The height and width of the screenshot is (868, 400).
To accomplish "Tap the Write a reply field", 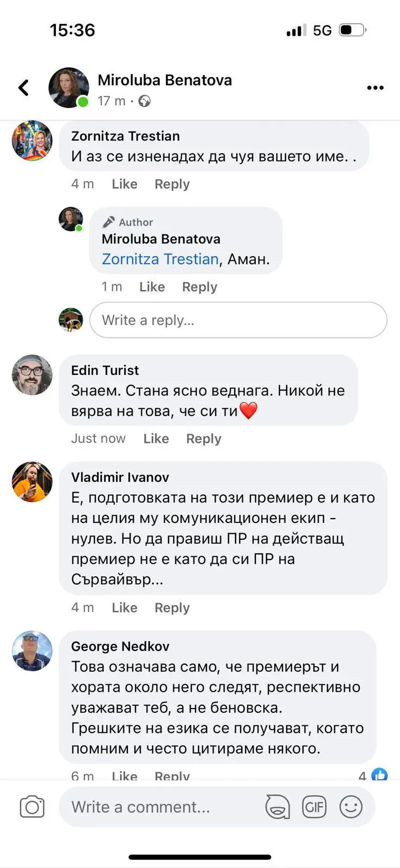I will [238, 320].
